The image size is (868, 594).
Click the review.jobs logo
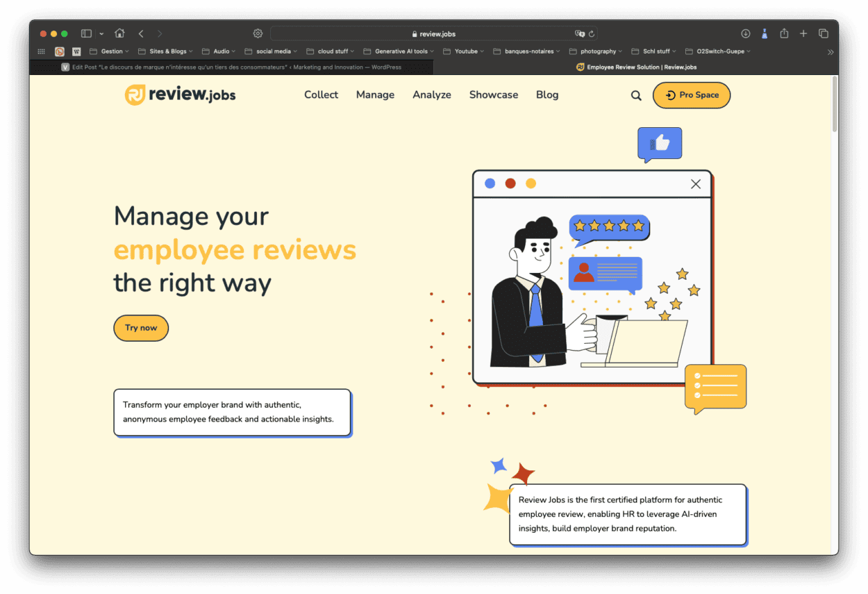pyautogui.click(x=181, y=94)
